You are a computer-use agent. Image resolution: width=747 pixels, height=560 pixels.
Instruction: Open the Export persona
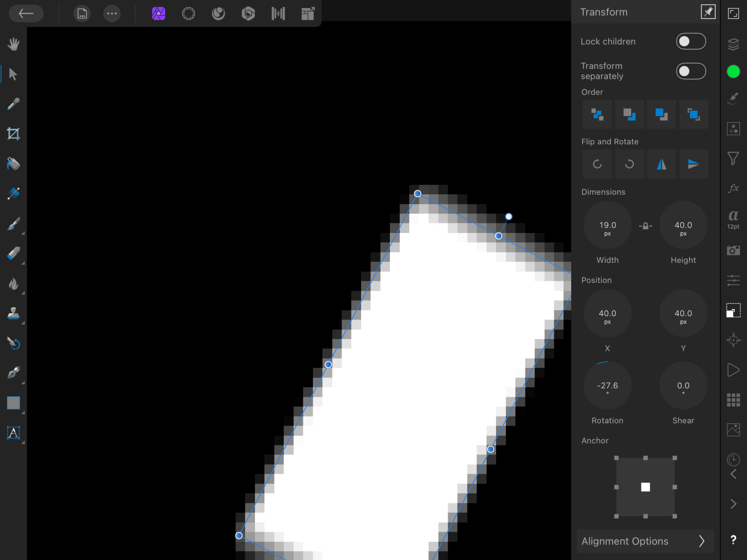308,13
